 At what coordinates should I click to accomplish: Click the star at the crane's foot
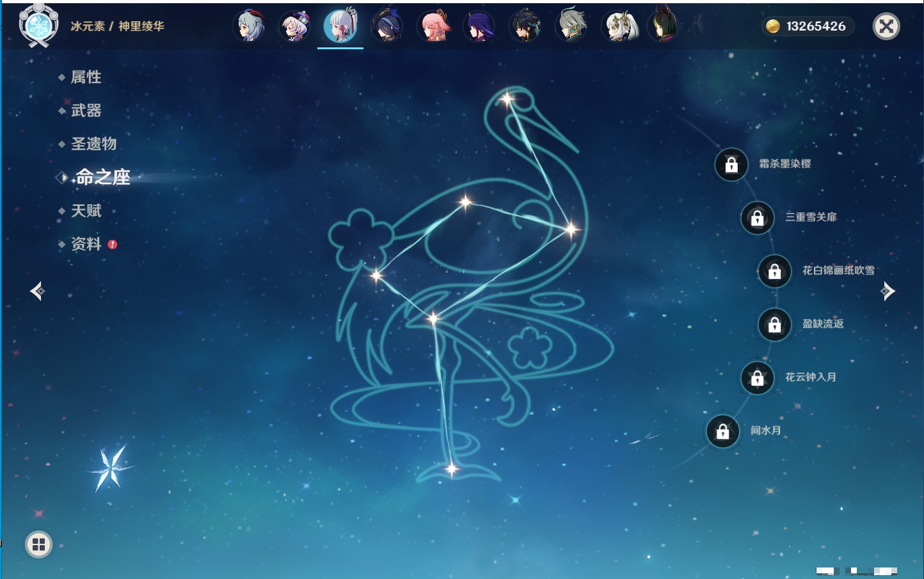(x=452, y=470)
